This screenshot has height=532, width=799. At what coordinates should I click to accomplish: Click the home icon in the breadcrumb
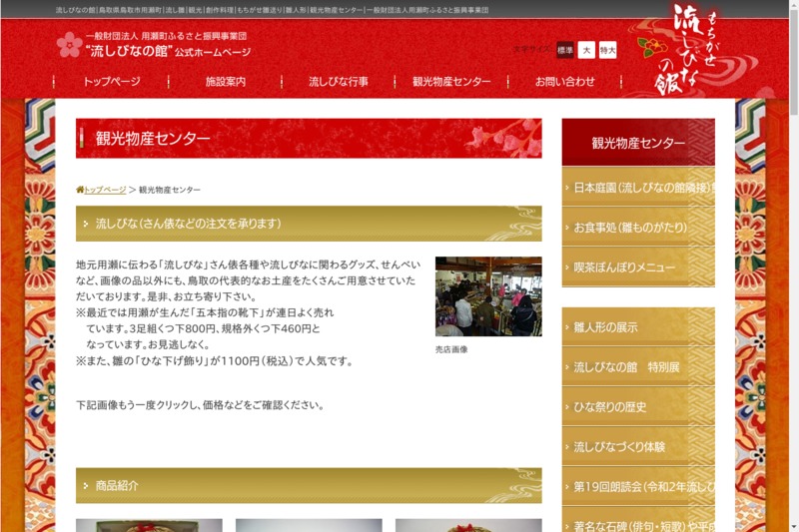pyautogui.click(x=80, y=190)
